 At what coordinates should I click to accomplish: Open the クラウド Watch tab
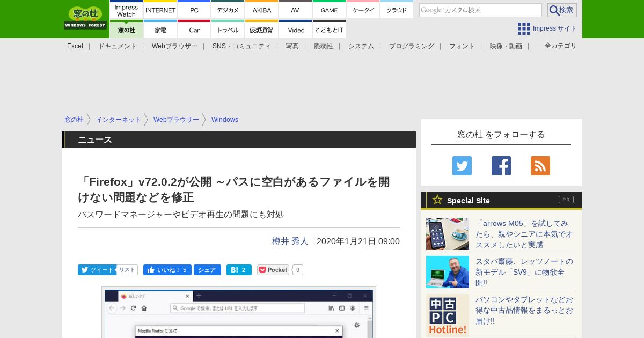[x=397, y=10]
